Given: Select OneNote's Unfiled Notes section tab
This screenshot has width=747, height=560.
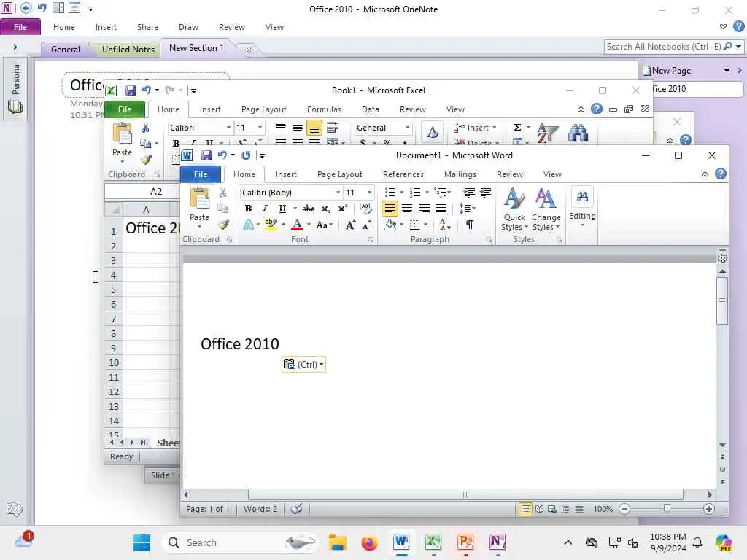Looking at the screenshot, I should coord(128,49).
